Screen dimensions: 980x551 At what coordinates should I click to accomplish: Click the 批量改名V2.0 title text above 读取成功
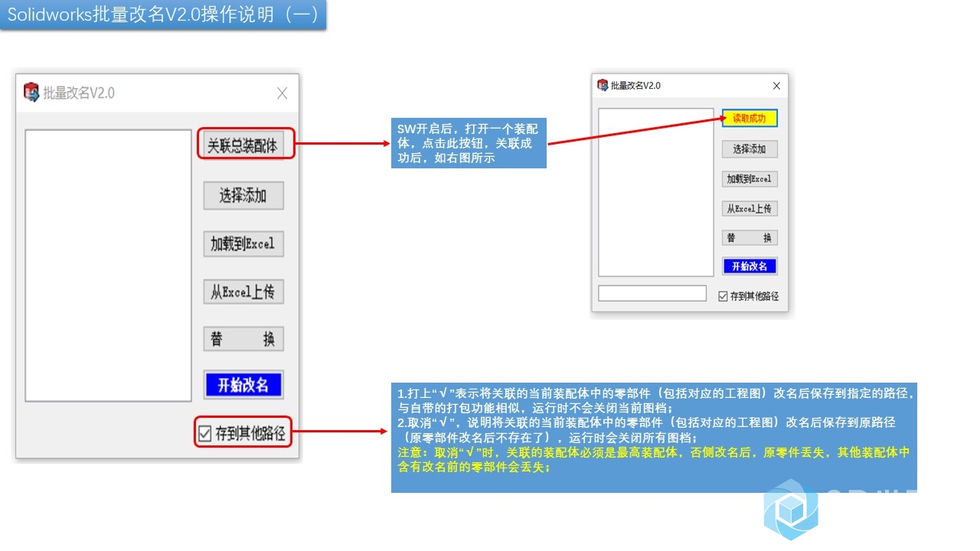coord(635,86)
